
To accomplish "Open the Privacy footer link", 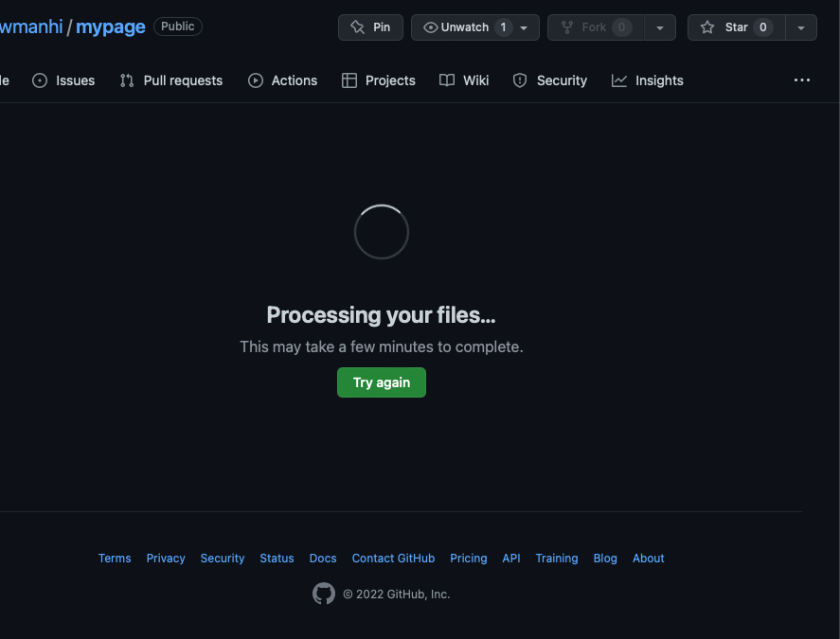I will (166, 559).
